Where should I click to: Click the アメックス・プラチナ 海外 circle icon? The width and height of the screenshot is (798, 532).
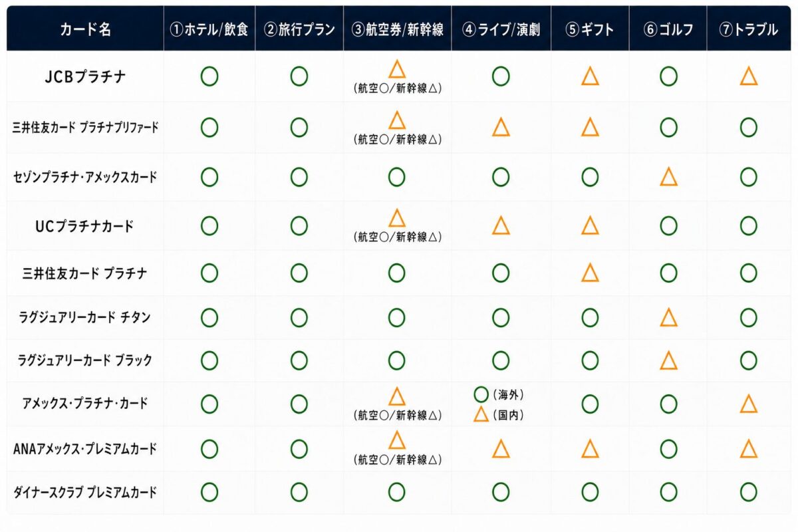[481, 394]
